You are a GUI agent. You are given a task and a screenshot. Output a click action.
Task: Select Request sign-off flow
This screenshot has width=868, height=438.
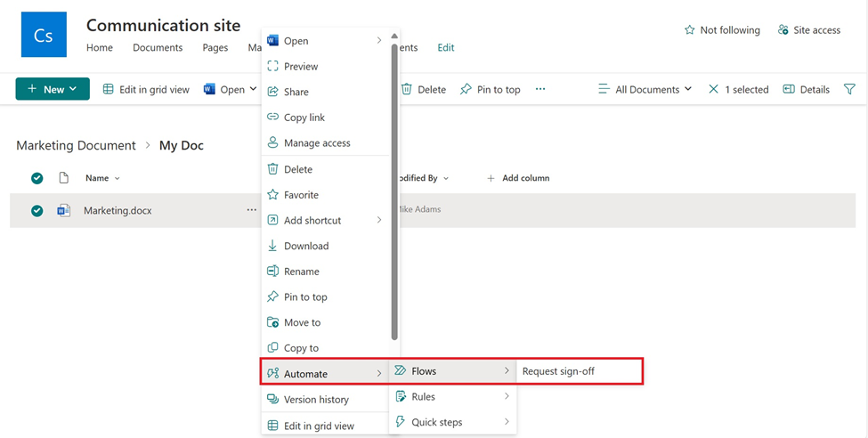[558, 371]
